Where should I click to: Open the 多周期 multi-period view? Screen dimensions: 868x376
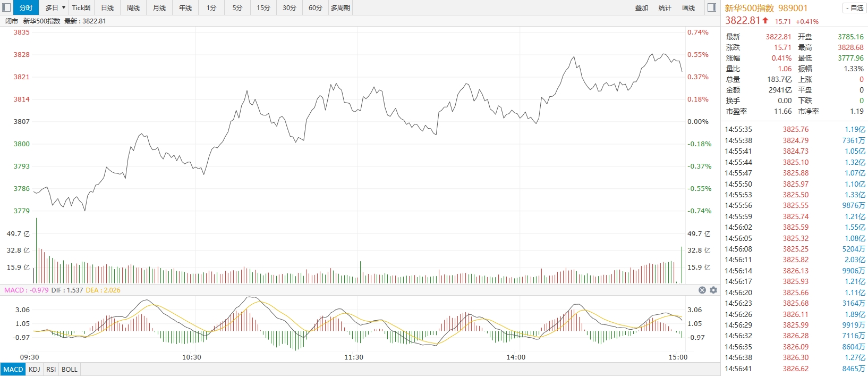click(x=341, y=7)
